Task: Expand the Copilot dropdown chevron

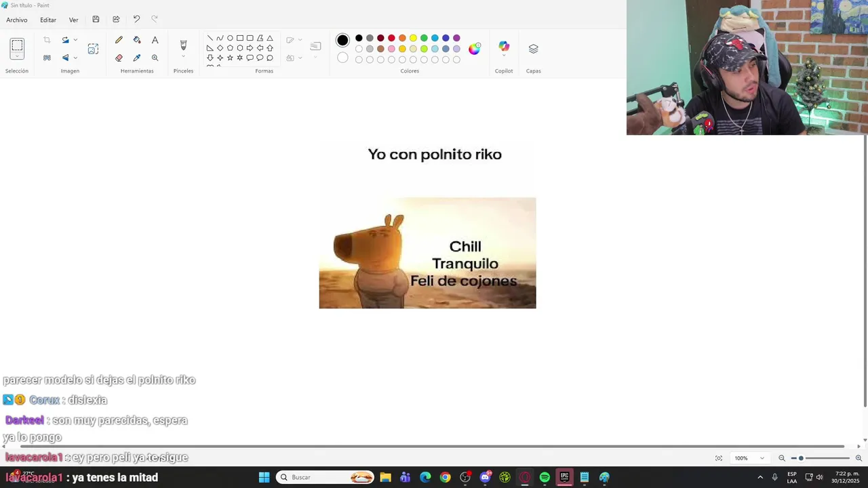Action: click(x=504, y=57)
